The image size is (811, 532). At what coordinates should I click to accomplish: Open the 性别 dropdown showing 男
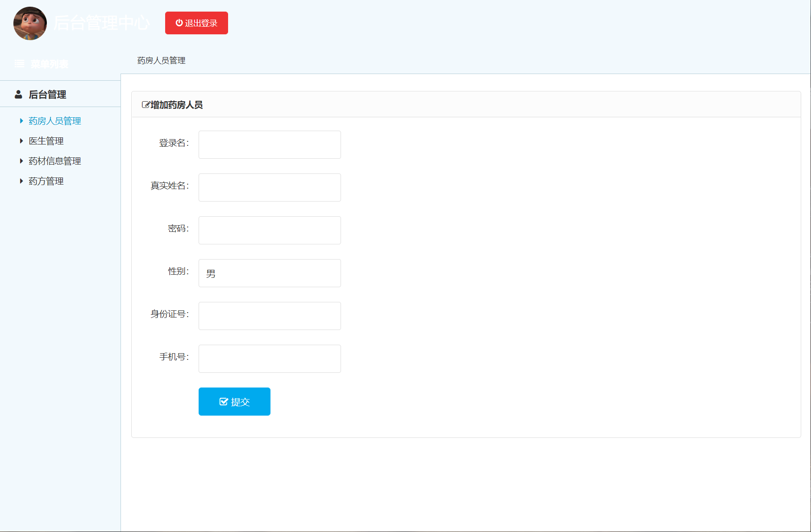(x=270, y=273)
